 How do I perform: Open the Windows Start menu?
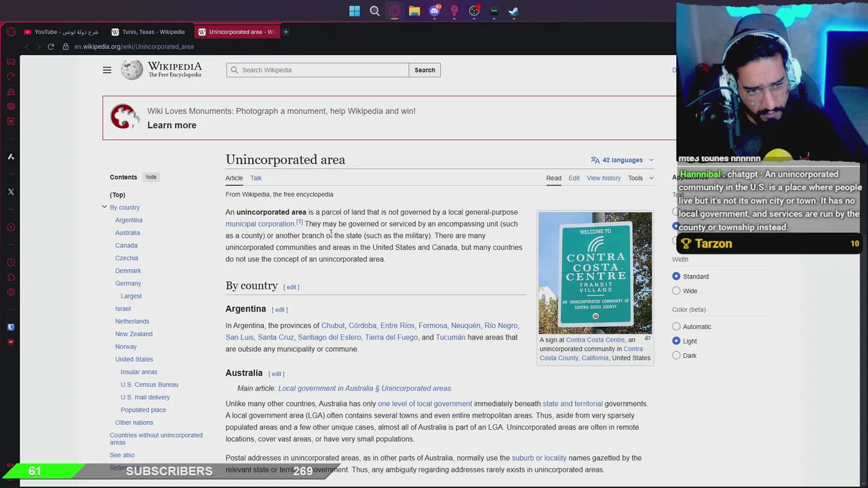pos(355,11)
